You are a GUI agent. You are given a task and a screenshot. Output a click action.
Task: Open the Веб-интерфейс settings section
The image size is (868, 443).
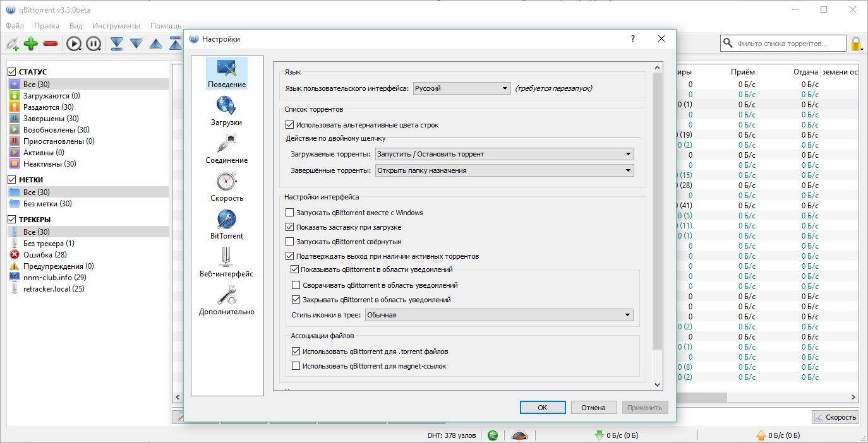click(226, 263)
